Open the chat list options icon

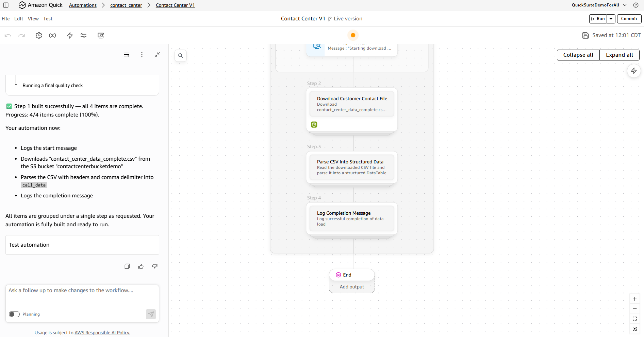point(127,55)
